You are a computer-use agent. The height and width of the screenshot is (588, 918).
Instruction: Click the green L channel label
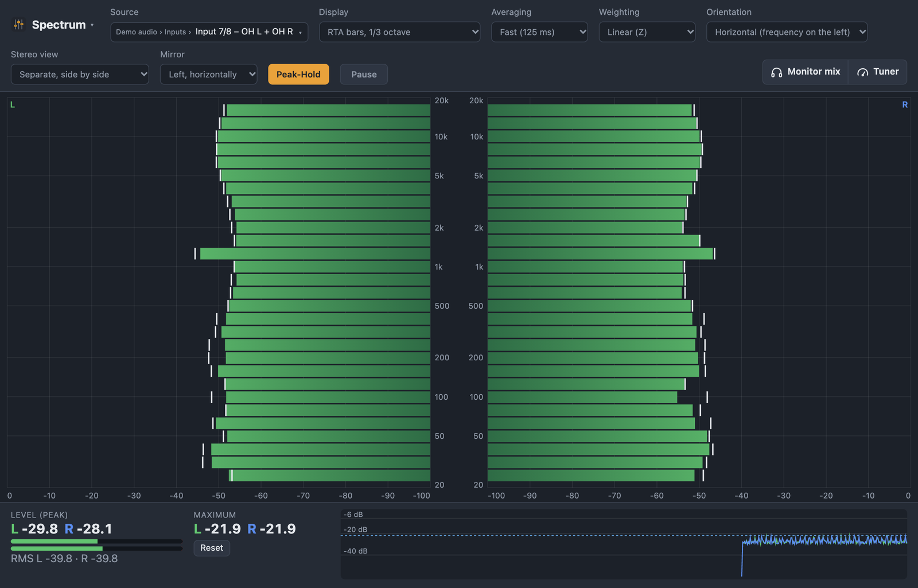point(13,105)
